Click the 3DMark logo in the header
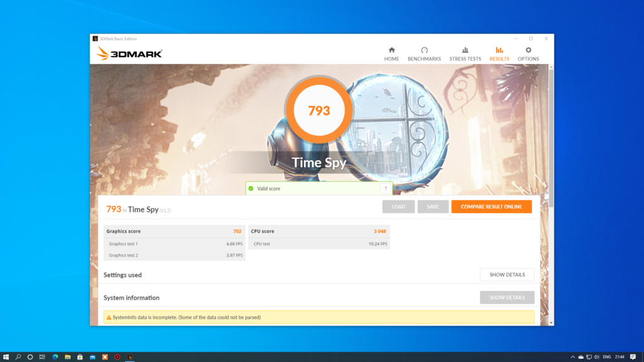The width and height of the screenshot is (644, 362). point(129,53)
